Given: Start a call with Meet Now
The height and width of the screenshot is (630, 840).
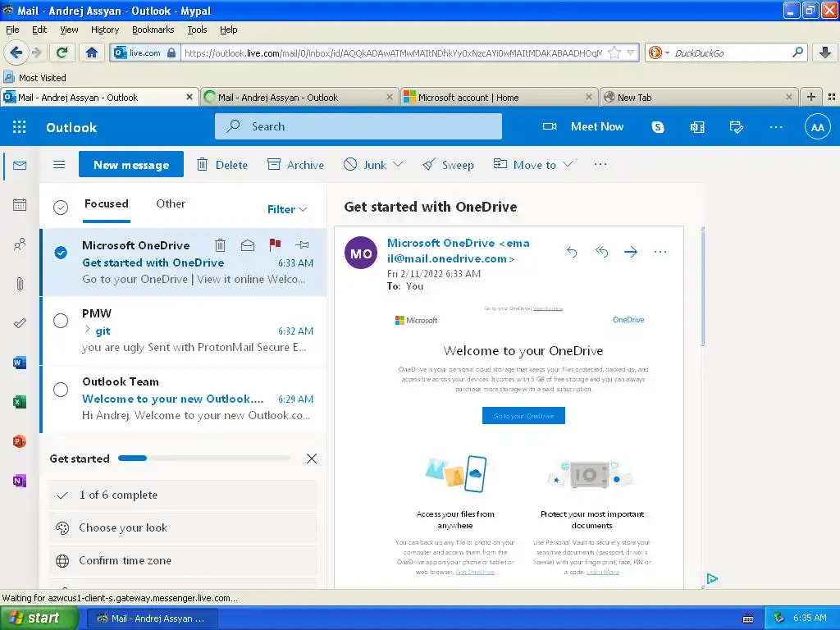Looking at the screenshot, I should click(x=583, y=127).
